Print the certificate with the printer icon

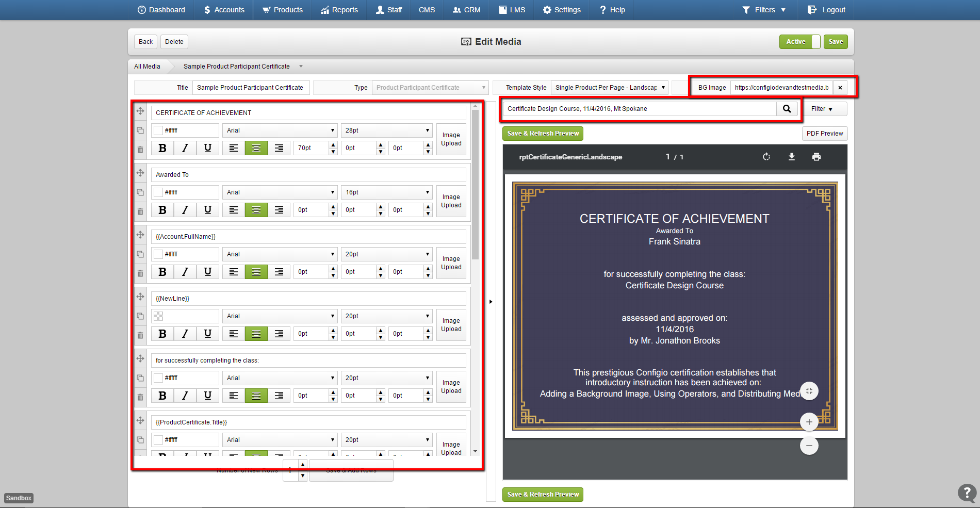(816, 157)
